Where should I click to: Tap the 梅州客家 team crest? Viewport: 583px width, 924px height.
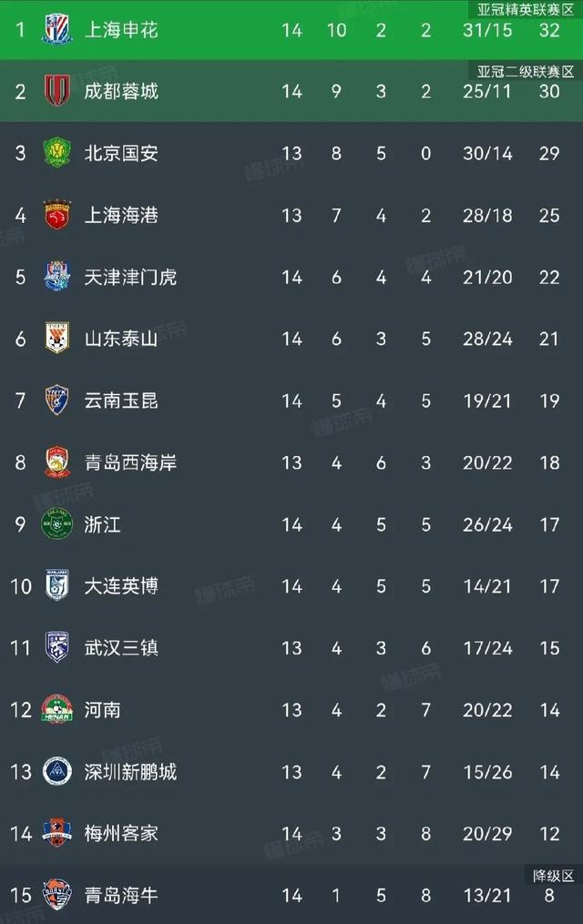click(57, 833)
